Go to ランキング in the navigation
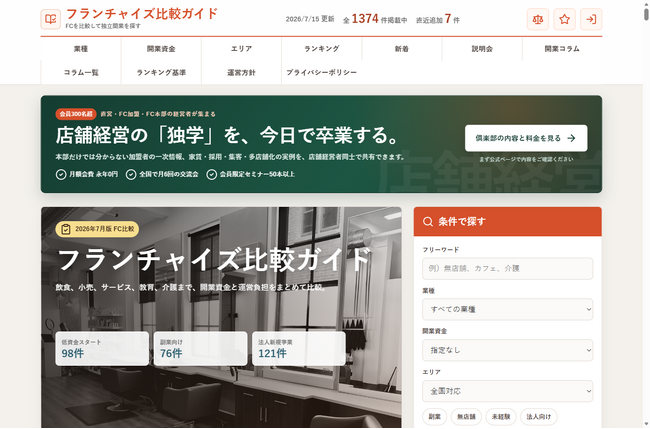 coord(322,49)
